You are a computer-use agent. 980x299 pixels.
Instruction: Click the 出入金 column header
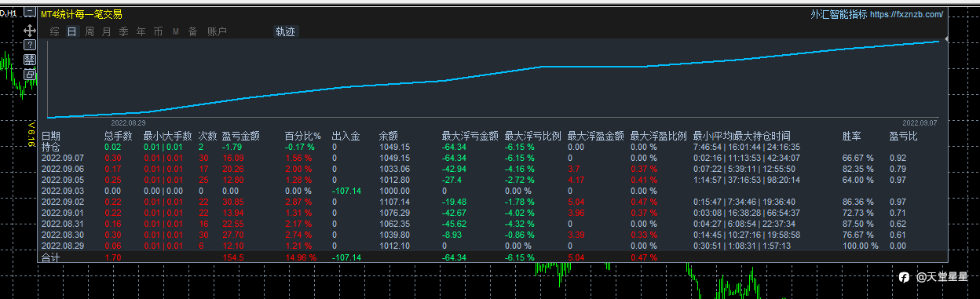pyautogui.click(x=346, y=136)
